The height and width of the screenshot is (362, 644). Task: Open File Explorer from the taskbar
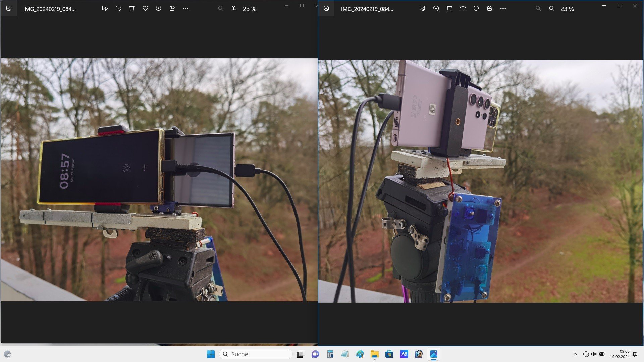374,354
